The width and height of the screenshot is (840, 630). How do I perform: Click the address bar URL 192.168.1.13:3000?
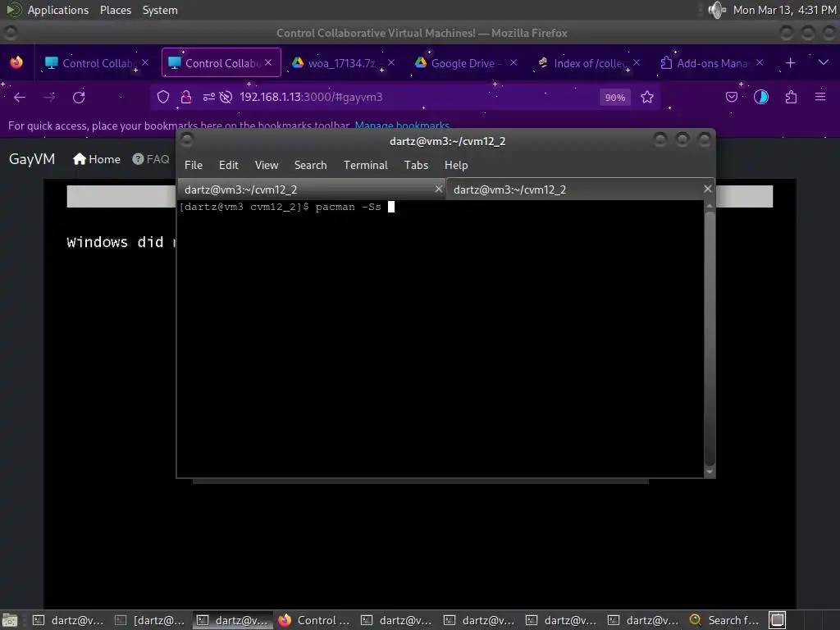(311, 97)
